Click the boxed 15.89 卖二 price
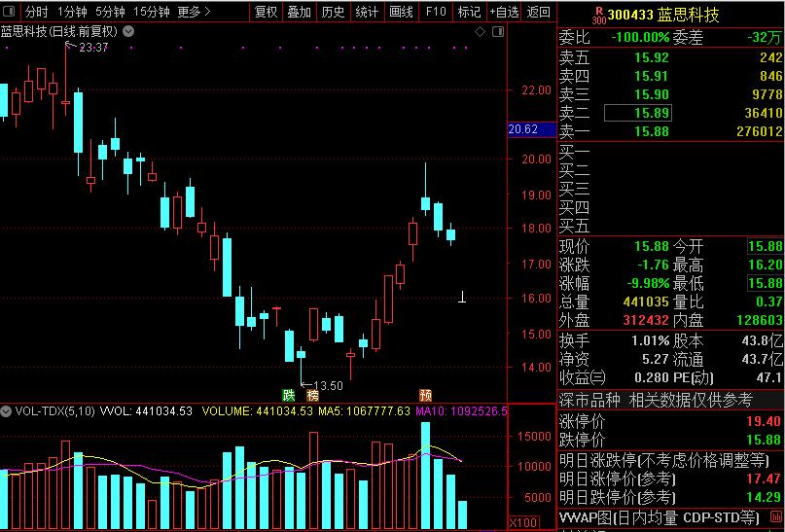785x532 pixels. (x=650, y=113)
